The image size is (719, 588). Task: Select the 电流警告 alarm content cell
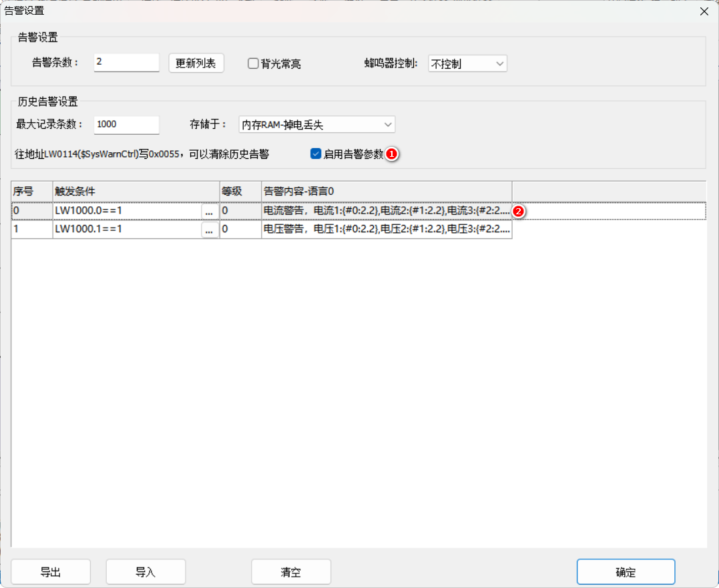click(x=386, y=211)
